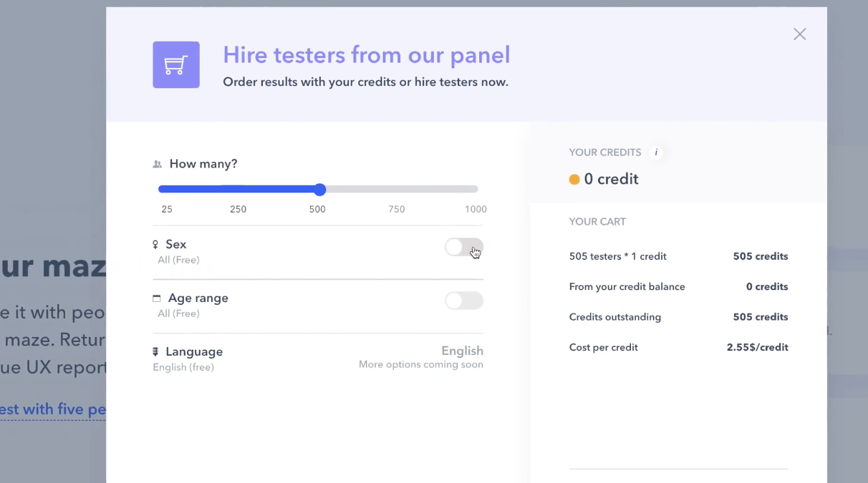The image size is (868, 483).
Task: Click the people icon beside How many
Action: [x=158, y=165]
